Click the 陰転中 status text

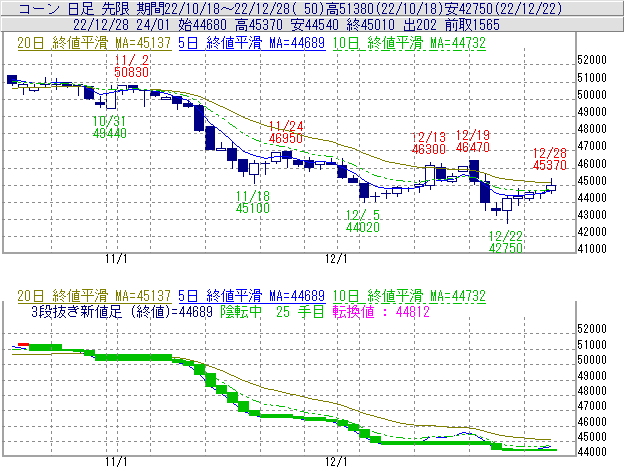[x=241, y=311]
